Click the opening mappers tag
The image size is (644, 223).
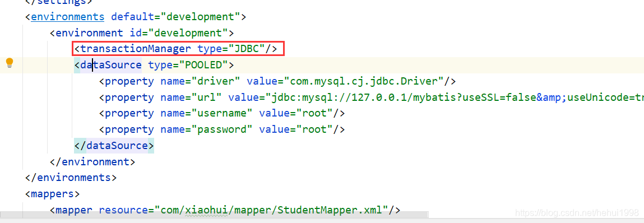click(52, 193)
